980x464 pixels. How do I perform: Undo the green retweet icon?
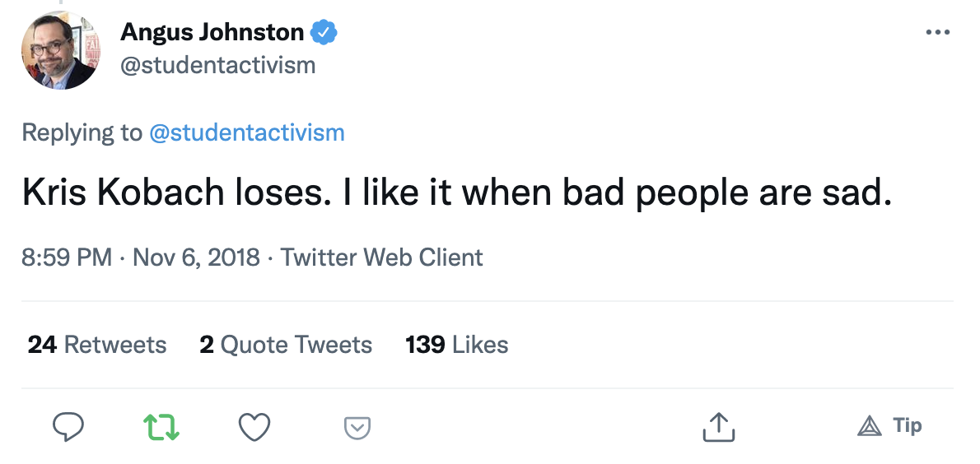coord(161,427)
